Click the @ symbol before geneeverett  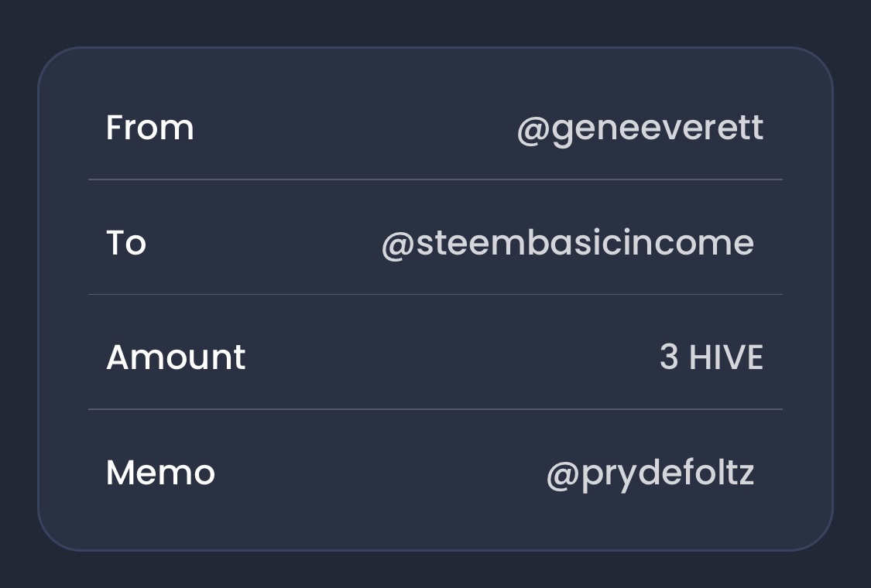click(533, 131)
